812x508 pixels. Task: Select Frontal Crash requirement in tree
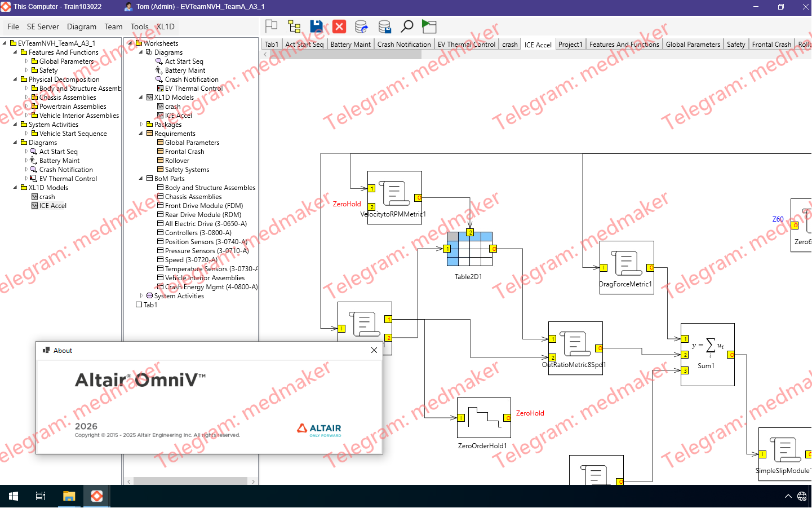click(184, 152)
